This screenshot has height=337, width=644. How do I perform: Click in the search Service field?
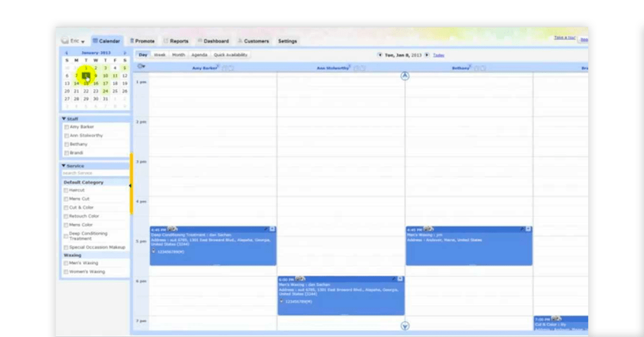[x=96, y=174]
